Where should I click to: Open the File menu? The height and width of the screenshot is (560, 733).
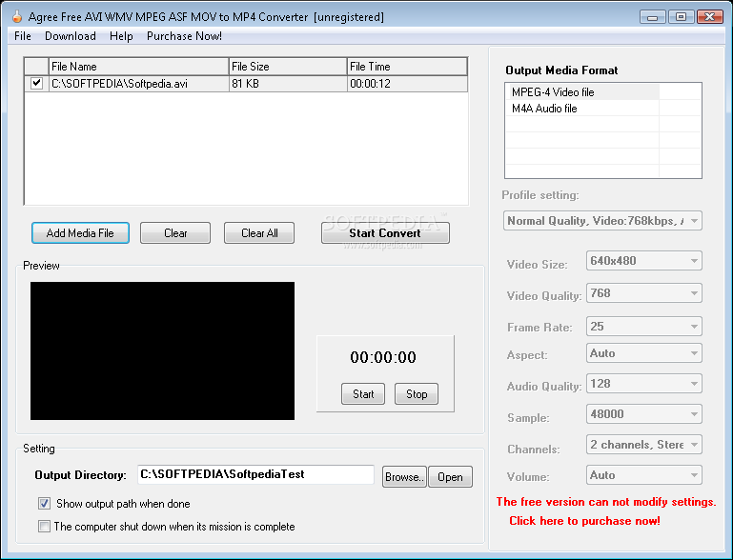pos(23,36)
